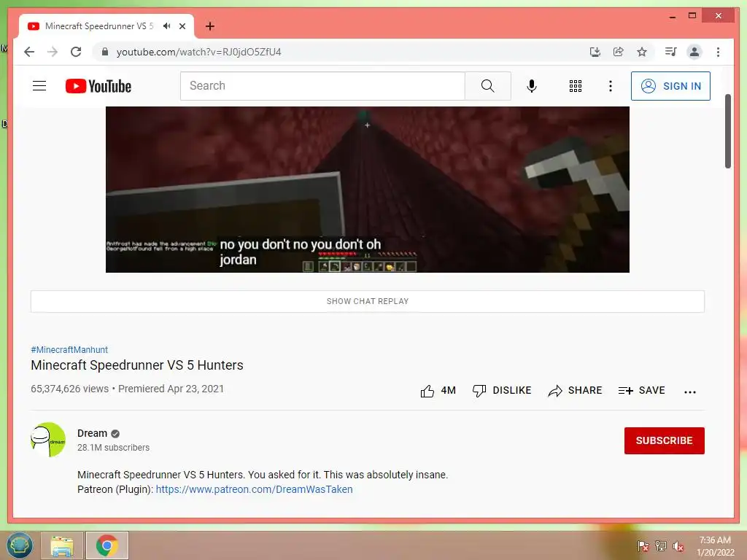Click the DISLIKE thumbs-down button
The height and width of the screenshot is (560, 747).
pyautogui.click(x=502, y=391)
